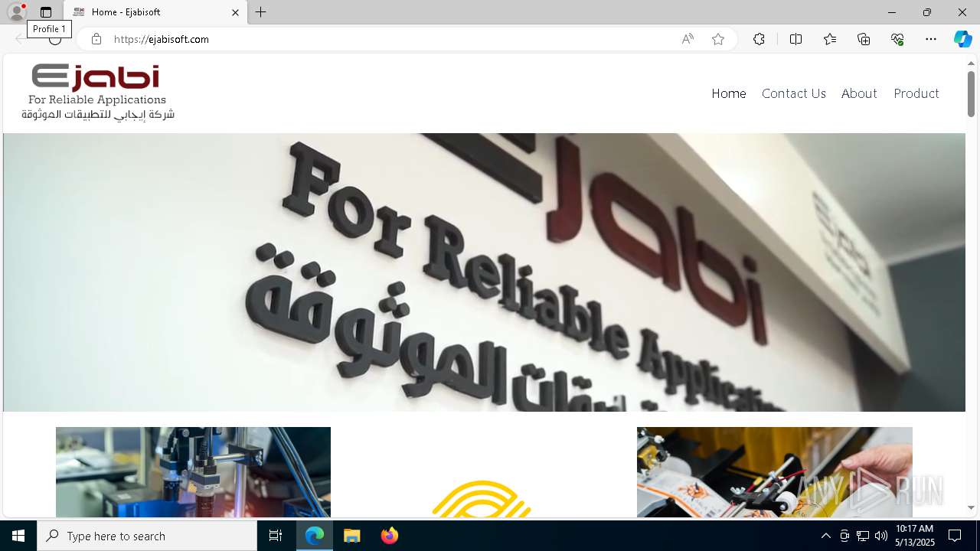The height and width of the screenshot is (551, 980).
Task: Close the Home - Ejabisoft tab
Action: 235,12
